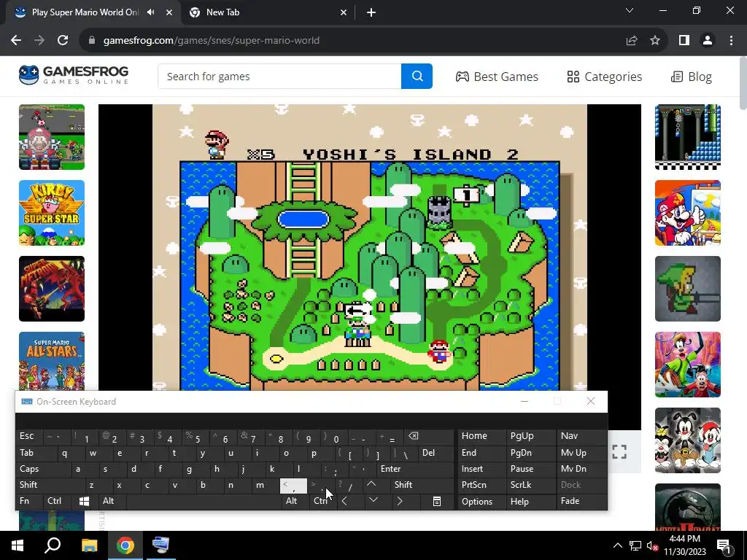Viewport: 747px width, 560px height.
Task: Toggle right Shift on On-Screen Keyboard
Action: [422, 485]
